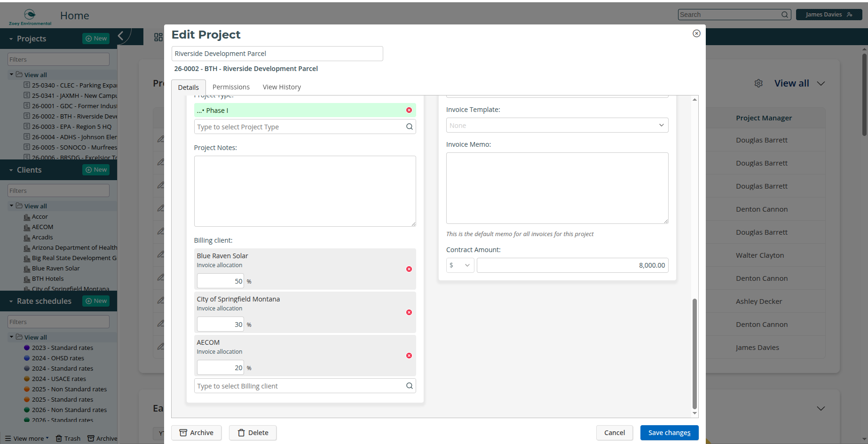The image size is (868, 444).
Task: Open the AECOM client in the sidebar
Action: (x=42, y=227)
